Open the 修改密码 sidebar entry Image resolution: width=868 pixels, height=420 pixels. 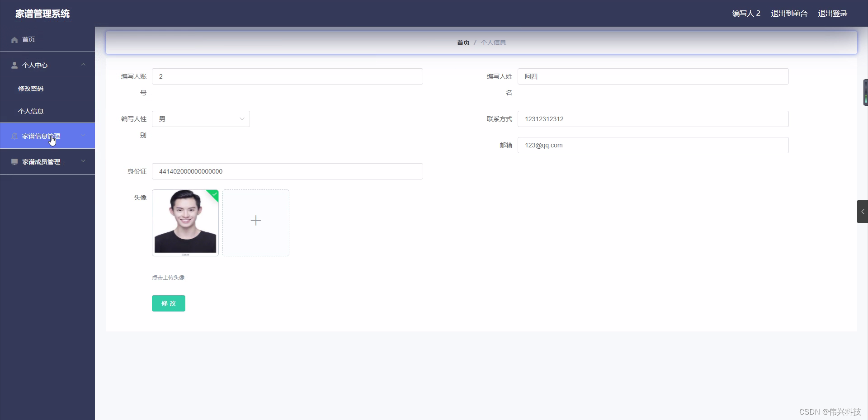tap(31, 89)
